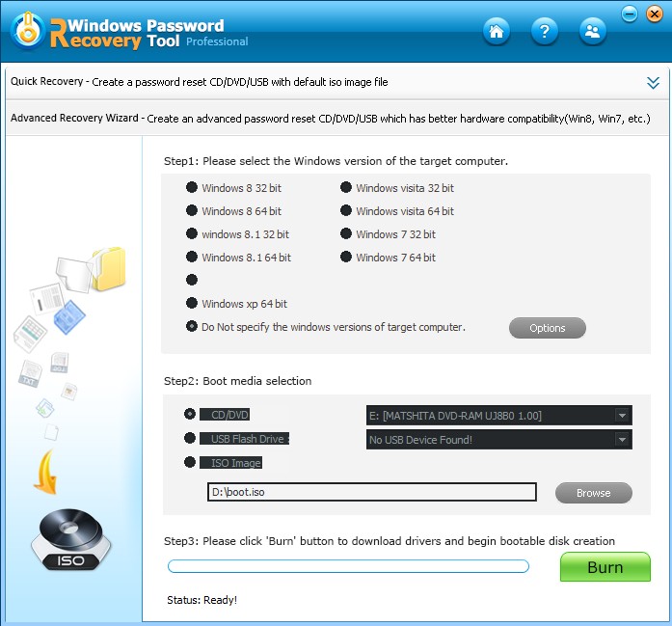Select Windows visita 32 bit option
The image size is (672, 626).
pyautogui.click(x=346, y=187)
